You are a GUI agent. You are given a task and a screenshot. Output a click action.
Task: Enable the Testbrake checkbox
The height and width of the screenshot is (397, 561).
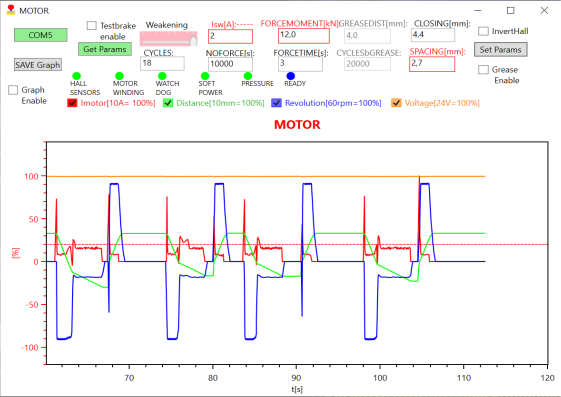coord(92,25)
